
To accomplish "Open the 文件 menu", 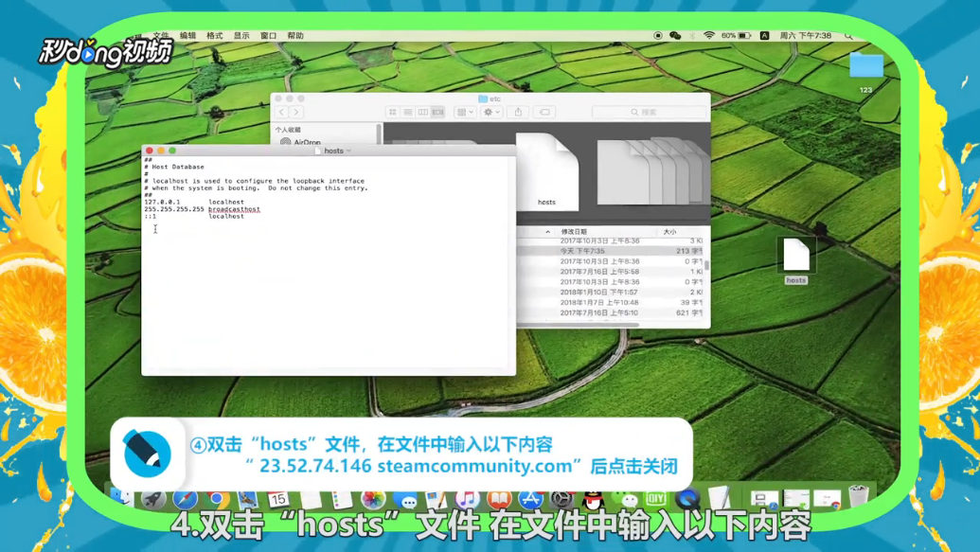I will pos(161,36).
